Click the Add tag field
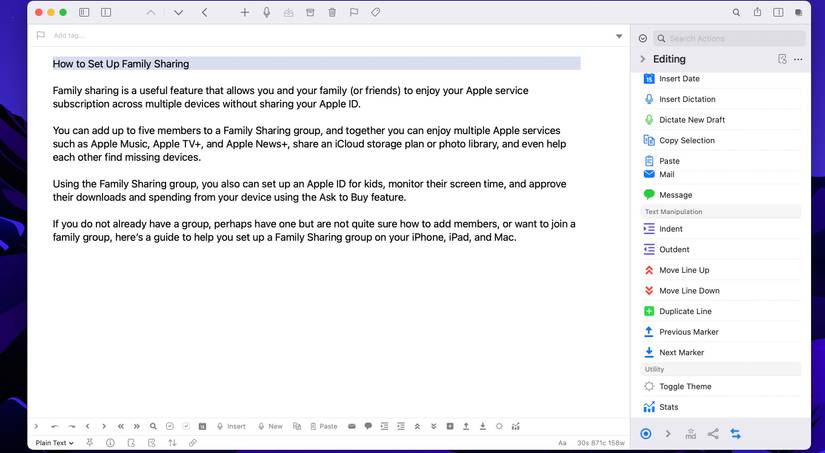 pyautogui.click(x=69, y=35)
